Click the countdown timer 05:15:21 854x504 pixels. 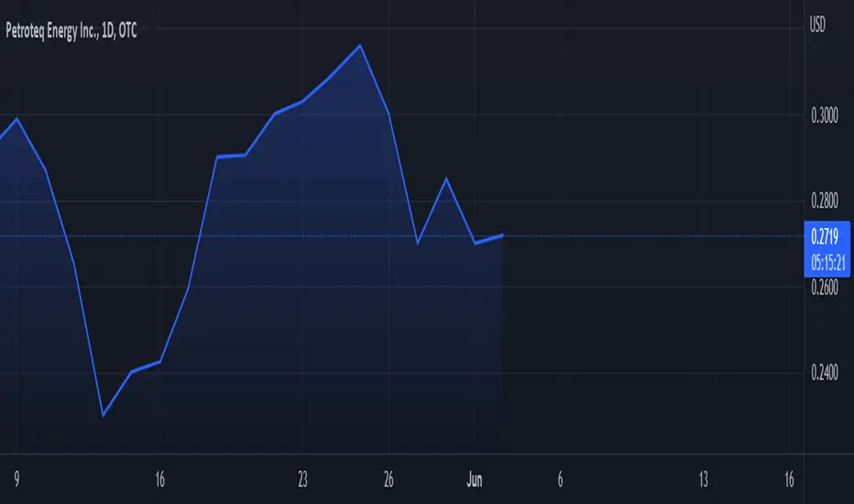pyautogui.click(x=827, y=263)
